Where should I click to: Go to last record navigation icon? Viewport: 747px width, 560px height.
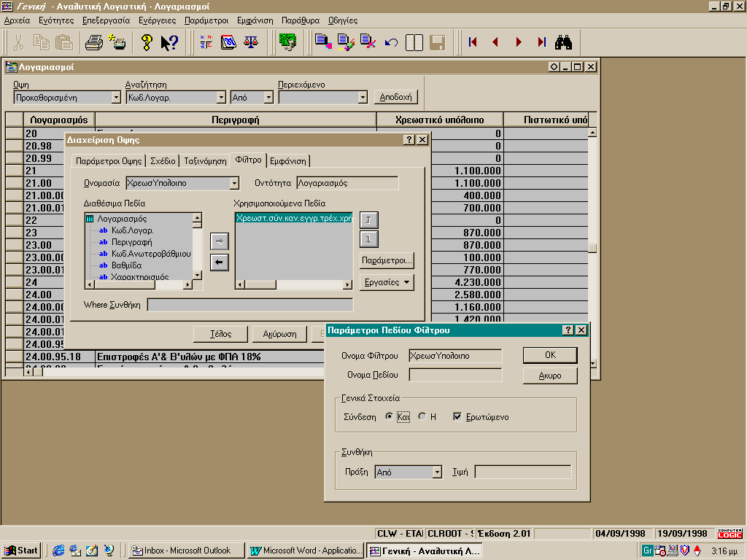[542, 42]
